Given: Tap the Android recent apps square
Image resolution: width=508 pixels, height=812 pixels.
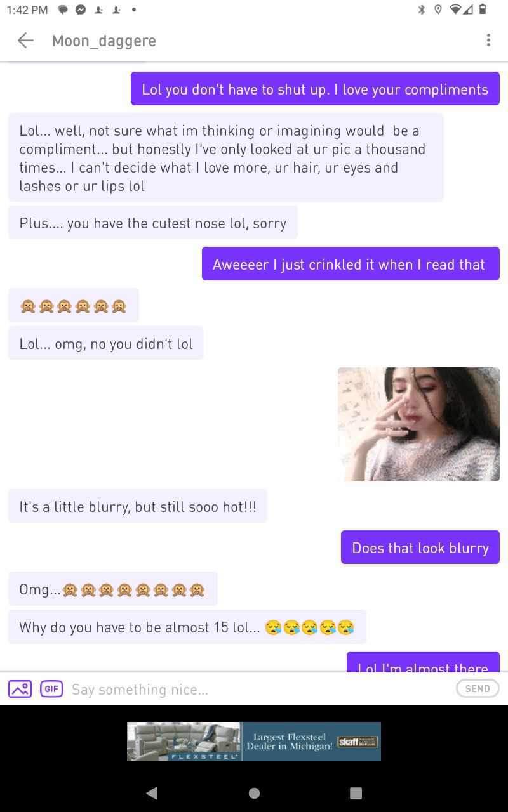Looking at the screenshot, I should pyautogui.click(x=356, y=793).
